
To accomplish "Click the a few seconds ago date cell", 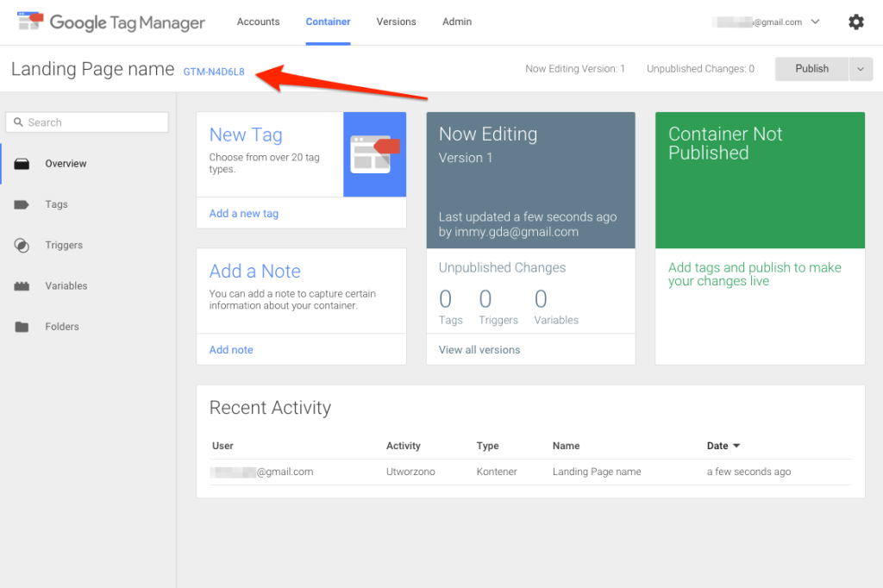I will point(749,472).
